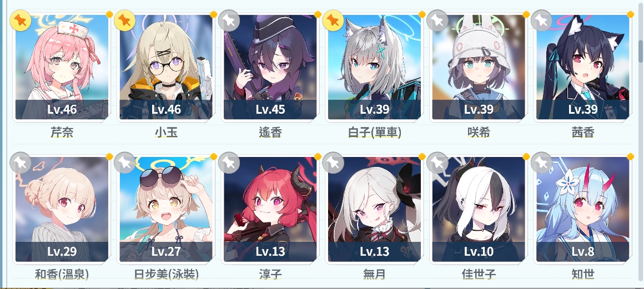Screen dimensions: 644x289
Task: Pin 咲希 using her gray pin icon
Action: coord(438,21)
